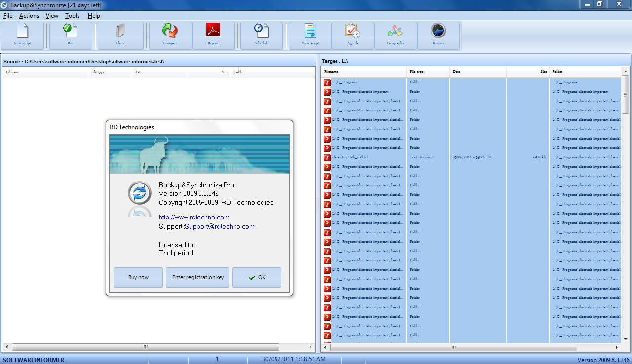Click Source pane scroll left arrow
632x364 pixels.
click(x=6, y=347)
